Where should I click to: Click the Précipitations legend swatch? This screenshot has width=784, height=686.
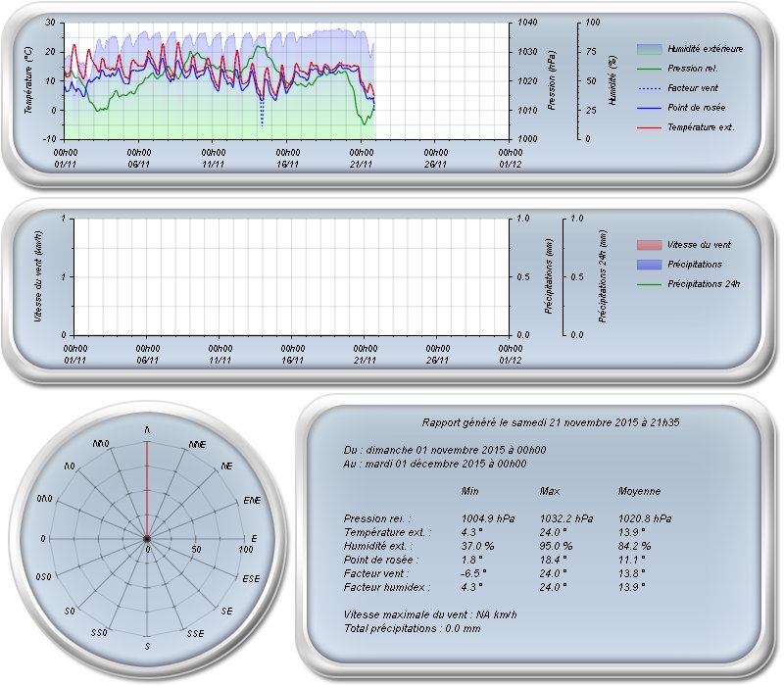pyautogui.click(x=649, y=265)
